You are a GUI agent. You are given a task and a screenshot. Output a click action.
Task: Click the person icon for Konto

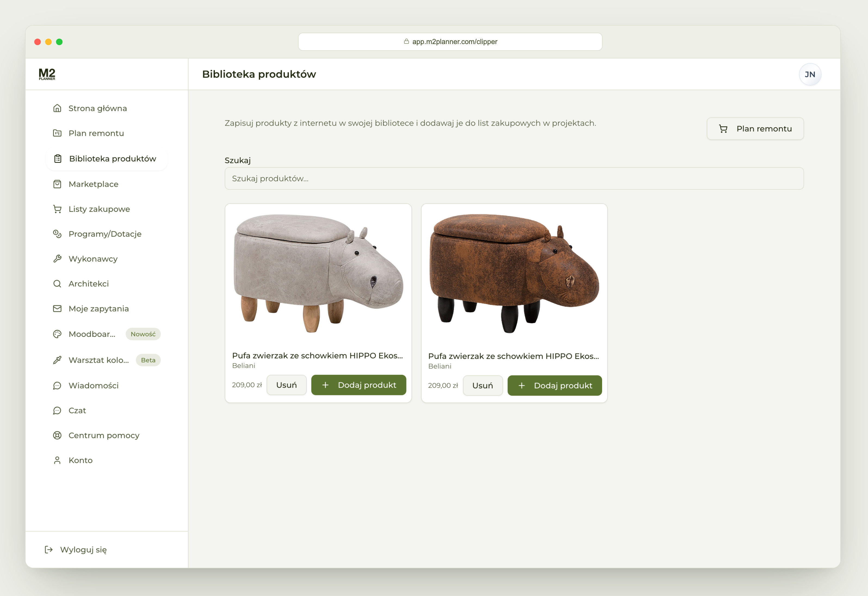(57, 460)
